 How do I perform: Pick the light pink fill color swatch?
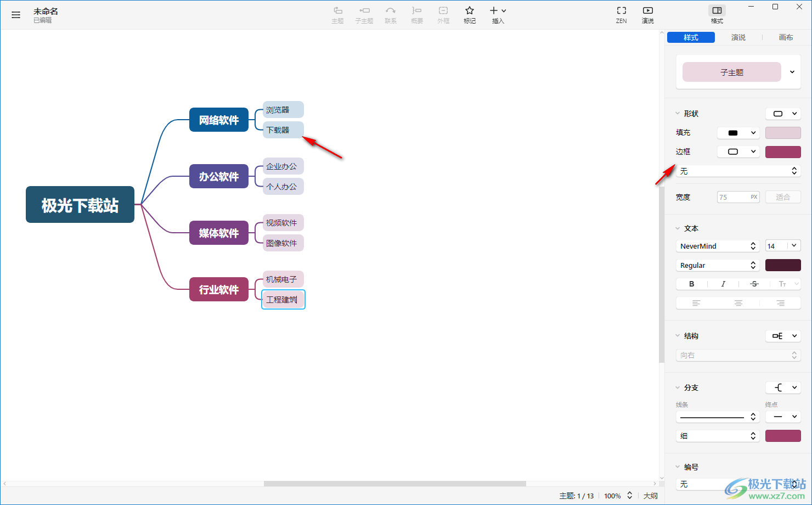pyautogui.click(x=783, y=133)
